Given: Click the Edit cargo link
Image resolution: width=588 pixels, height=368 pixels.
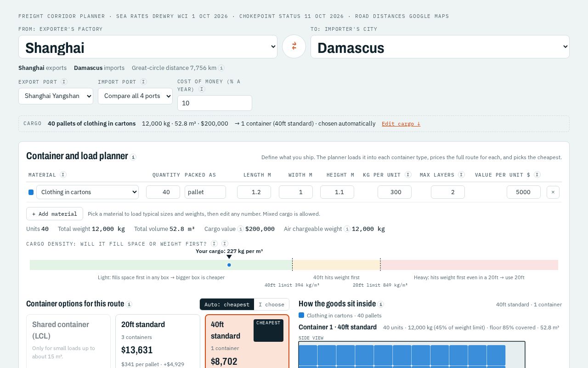Looking at the screenshot, I should 401,124.
